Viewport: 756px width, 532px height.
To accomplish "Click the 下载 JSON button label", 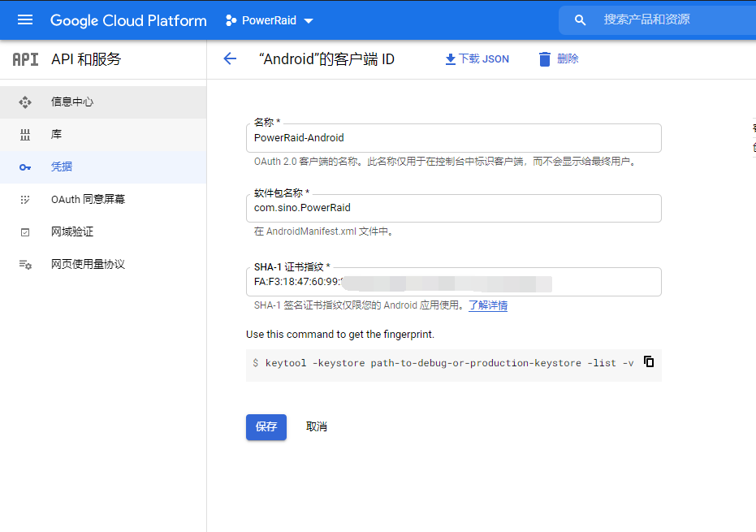I will pyautogui.click(x=484, y=58).
